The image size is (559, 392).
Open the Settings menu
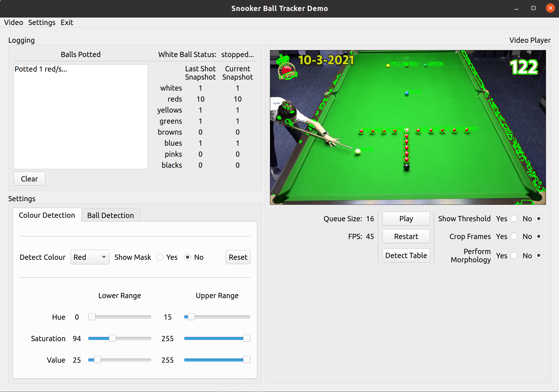click(42, 23)
